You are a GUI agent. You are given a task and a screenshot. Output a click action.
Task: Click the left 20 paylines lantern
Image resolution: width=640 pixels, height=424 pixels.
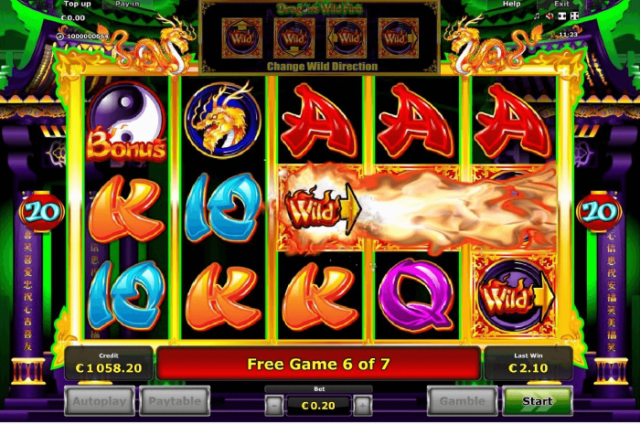pyautogui.click(x=42, y=212)
